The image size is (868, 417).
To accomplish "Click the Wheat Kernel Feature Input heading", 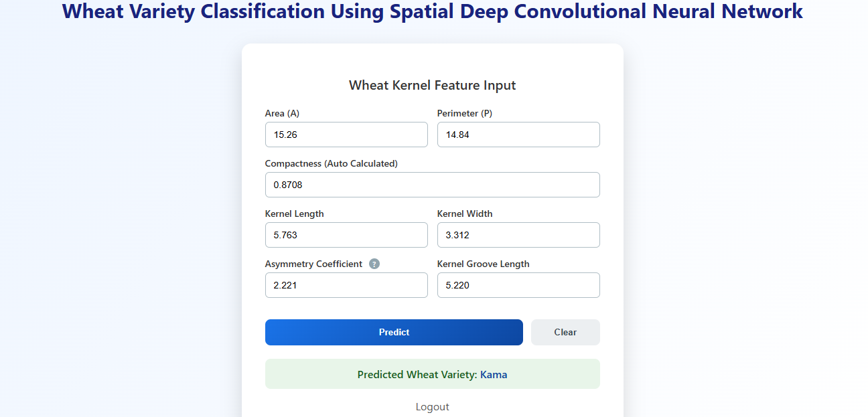I will (x=433, y=85).
